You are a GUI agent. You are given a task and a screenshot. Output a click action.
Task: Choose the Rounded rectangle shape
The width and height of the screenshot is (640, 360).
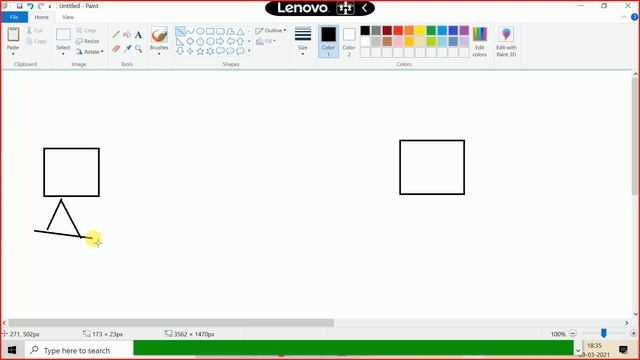coord(220,31)
